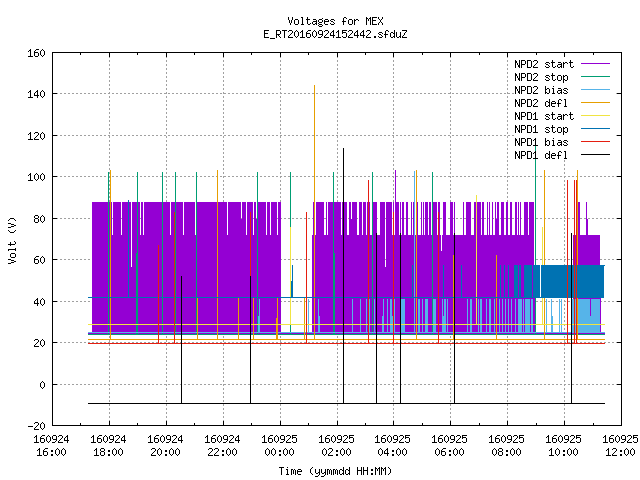The width and height of the screenshot is (640, 480).
Task: Click the NPD1 bias legend label
Action: (541, 142)
